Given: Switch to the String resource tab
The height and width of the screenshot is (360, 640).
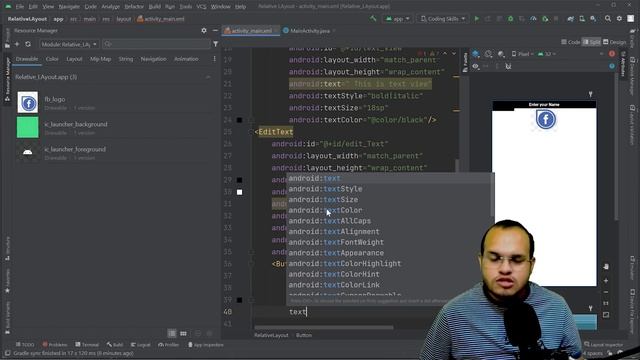Looking at the screenshot, I should point(126,59).
